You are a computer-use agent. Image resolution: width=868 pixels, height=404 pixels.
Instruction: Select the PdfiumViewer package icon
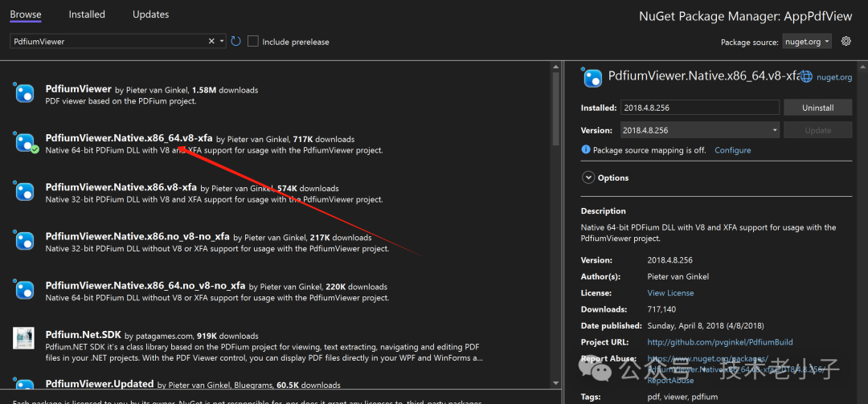click(24, 94)
